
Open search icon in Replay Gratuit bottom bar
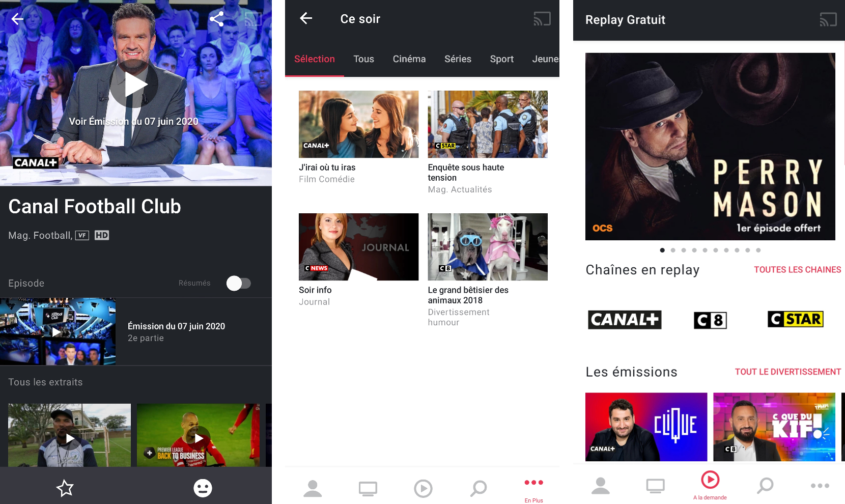(765, 486)
